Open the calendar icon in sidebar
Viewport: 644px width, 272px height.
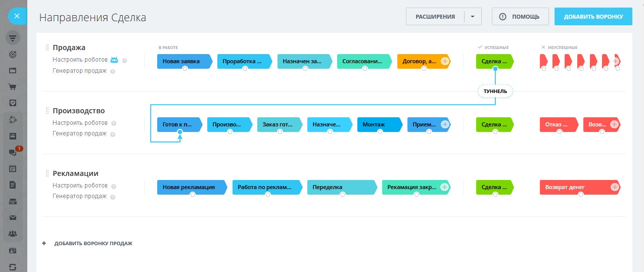coord(13,168)
